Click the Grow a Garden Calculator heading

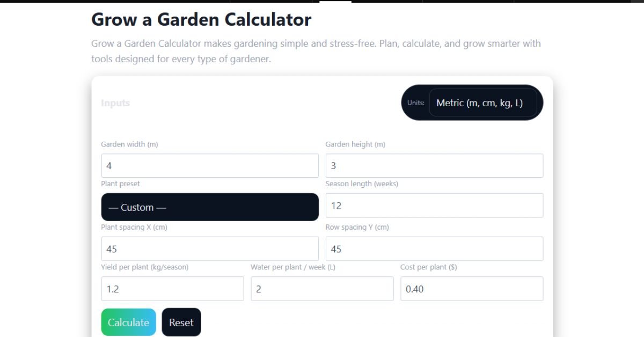tap(201, 20)
